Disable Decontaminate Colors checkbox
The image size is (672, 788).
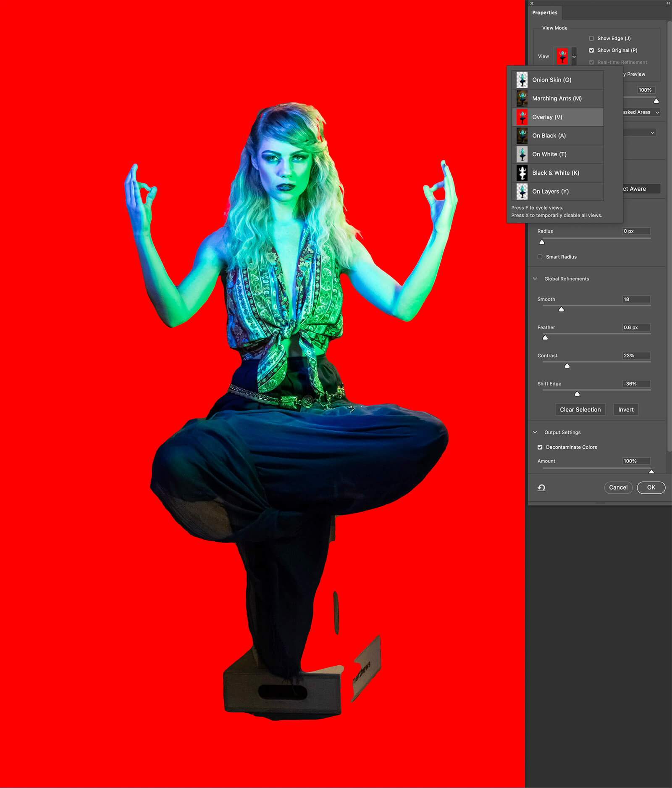point(540,447)
